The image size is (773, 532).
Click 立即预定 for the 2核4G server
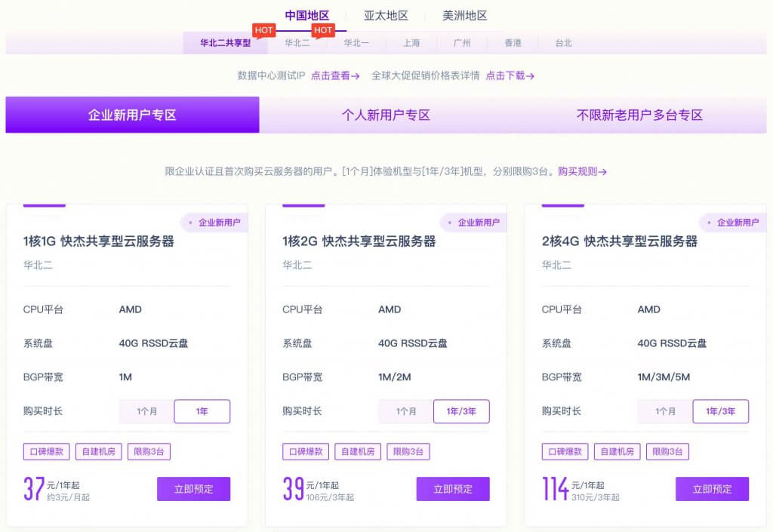pos(712,489)
